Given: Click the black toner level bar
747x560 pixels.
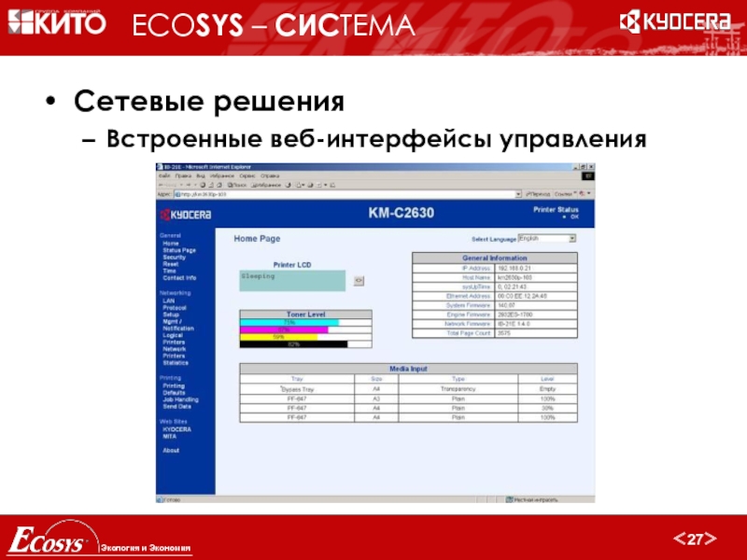Looking at the screenshot, I should click(293, 343).
